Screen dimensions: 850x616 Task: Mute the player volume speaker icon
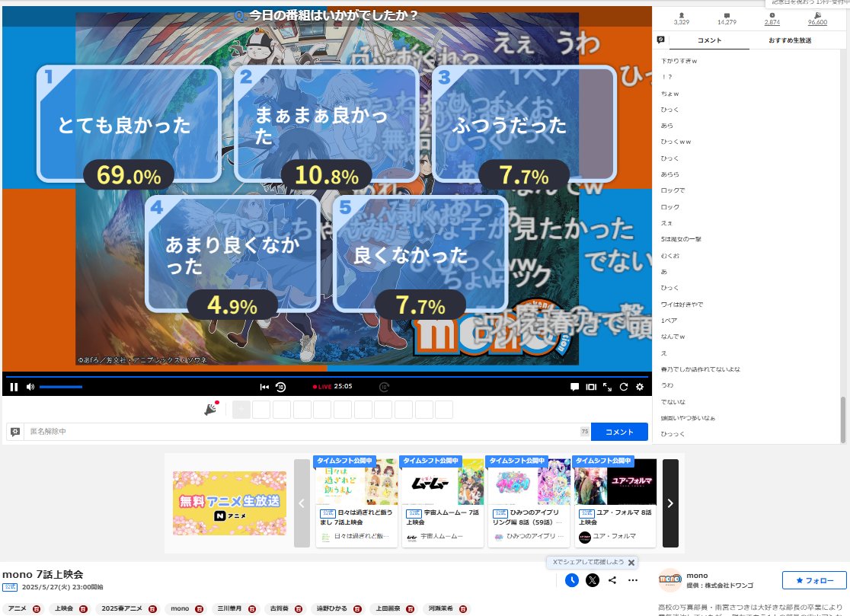tap(30, 387)
